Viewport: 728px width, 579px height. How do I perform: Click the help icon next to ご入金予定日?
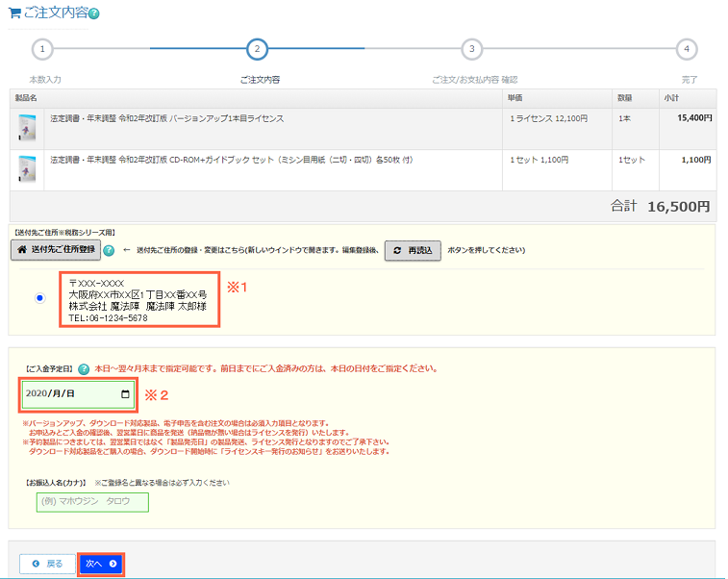(84, 368)
